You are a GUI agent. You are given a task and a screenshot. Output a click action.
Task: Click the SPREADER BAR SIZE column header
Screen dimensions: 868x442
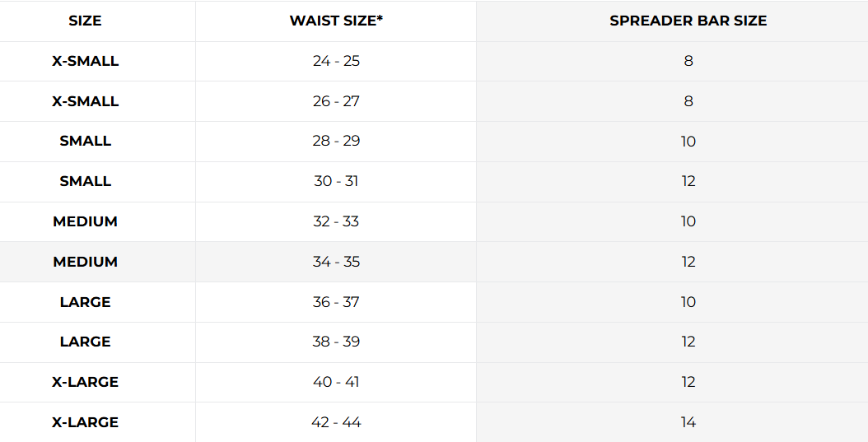point(688,21)
